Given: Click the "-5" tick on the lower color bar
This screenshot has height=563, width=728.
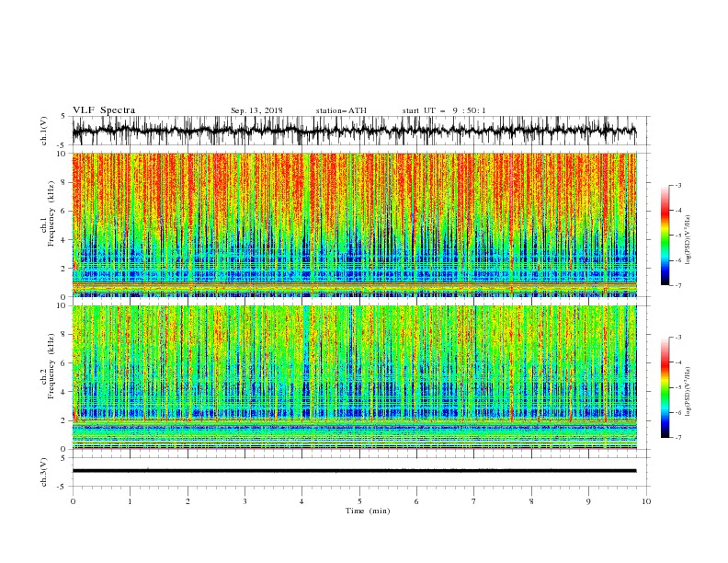Looking at the screenshot, I should click(677, 387).
